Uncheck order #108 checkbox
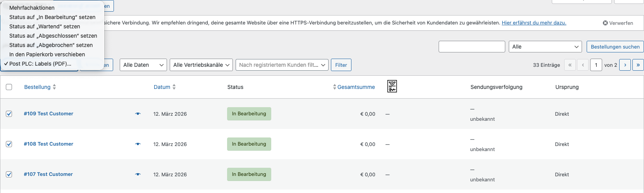 pyautogui.click(x=9, y=144)
